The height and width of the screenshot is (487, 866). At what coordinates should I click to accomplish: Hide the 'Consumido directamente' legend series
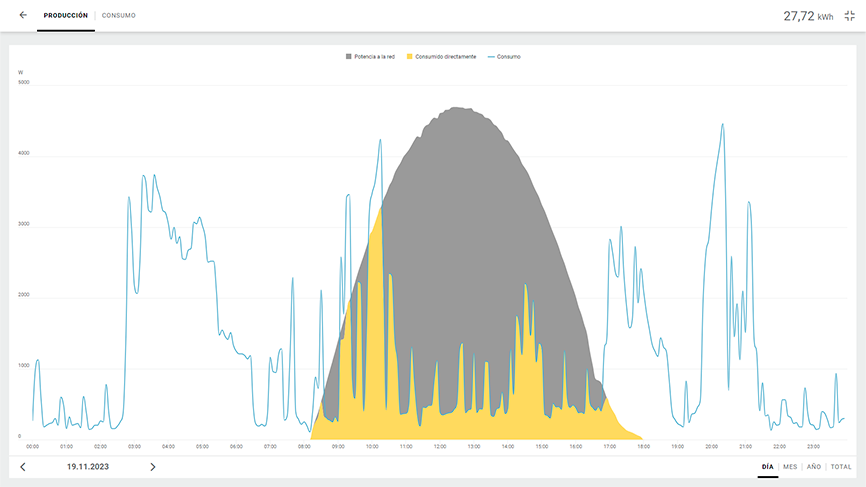click(445, 57)
